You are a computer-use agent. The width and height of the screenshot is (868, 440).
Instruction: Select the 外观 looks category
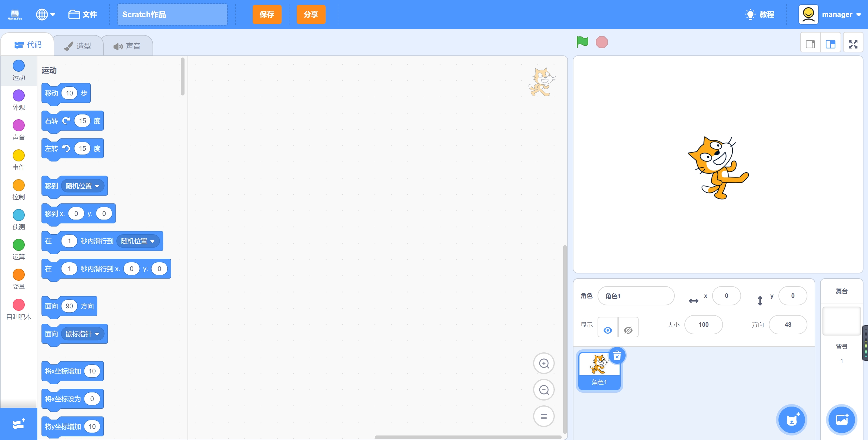pos(18,100)
